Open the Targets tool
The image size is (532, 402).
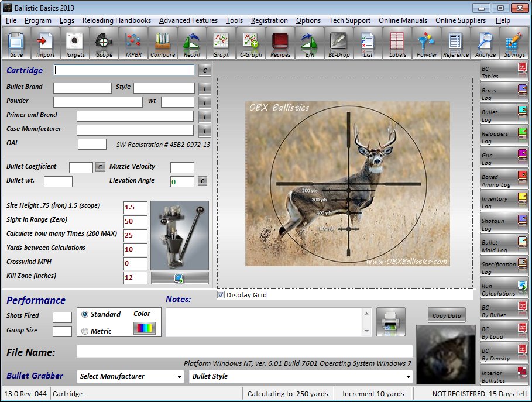coord(75,44)
